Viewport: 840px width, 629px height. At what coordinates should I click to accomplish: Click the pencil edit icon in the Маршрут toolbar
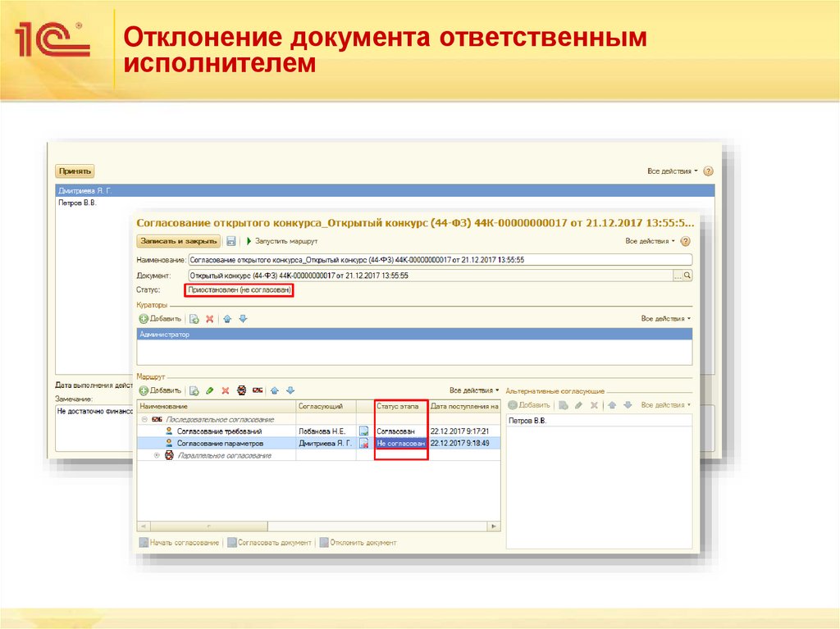click(x=209, y=390)
